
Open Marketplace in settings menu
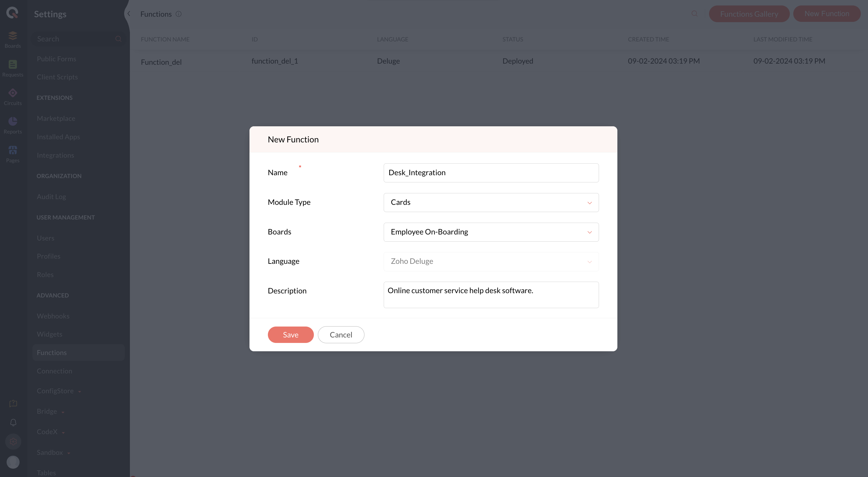click(x=56, y=119)
